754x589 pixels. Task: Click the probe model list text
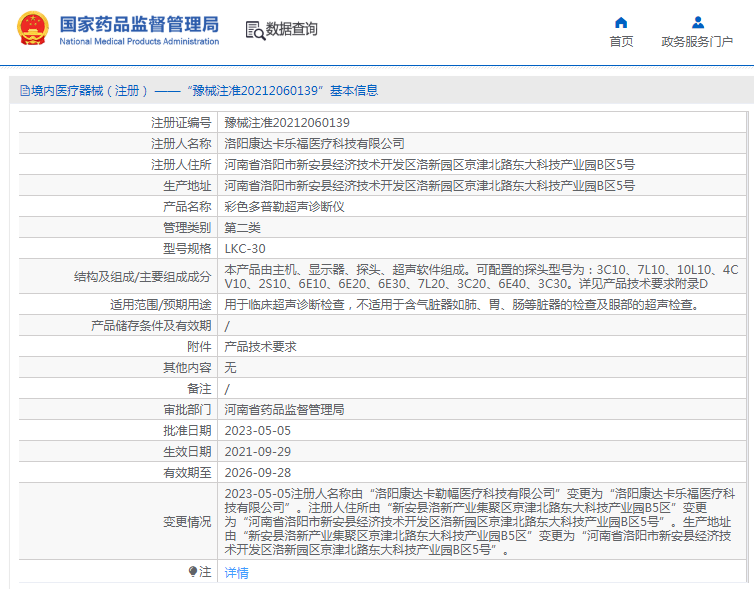[x=481, y=276]
